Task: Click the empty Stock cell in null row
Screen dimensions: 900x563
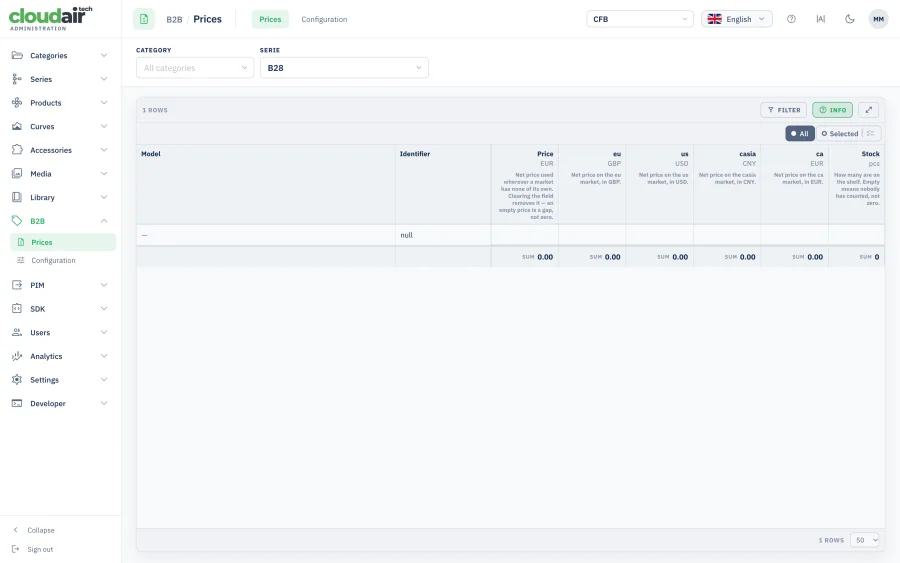Action: (856, 235)
